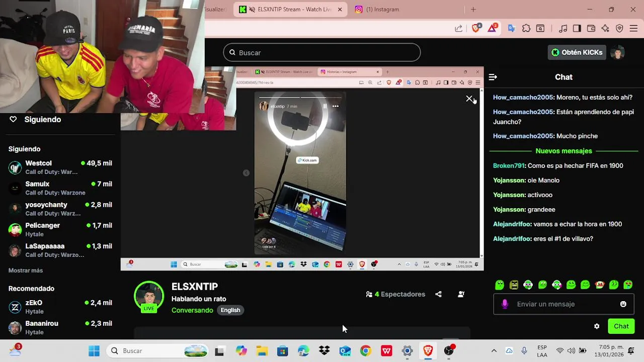The width and height of the screenshot is (644, 362).
Task: Open Samulx channel in sidebar
Action: click(60, 188)
